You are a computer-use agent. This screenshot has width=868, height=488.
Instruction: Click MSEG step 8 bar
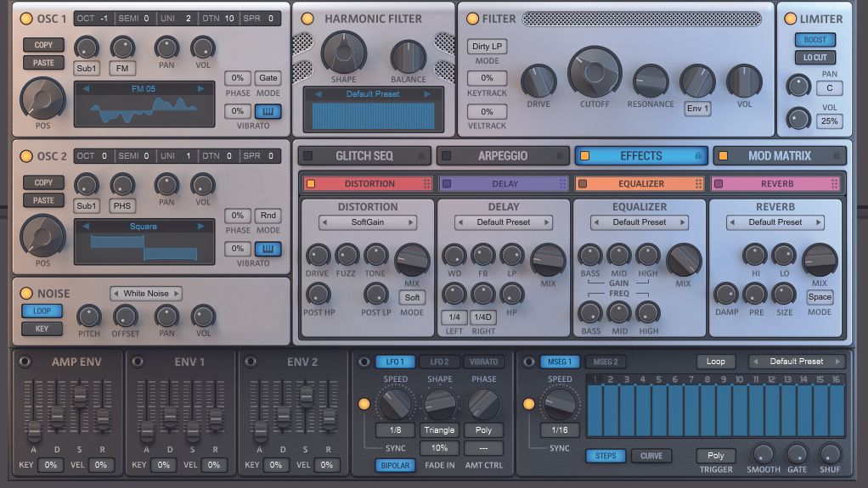(707, 411)
